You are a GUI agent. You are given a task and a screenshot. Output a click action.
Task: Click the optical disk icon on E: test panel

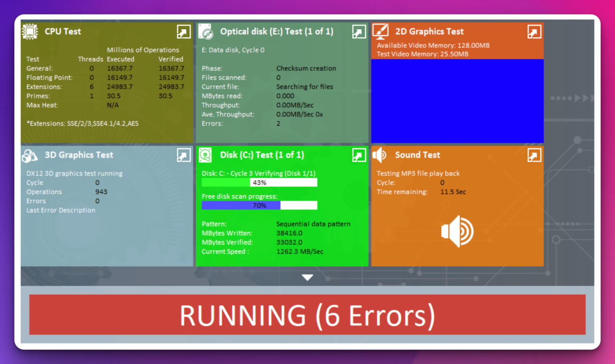(207, 32)
